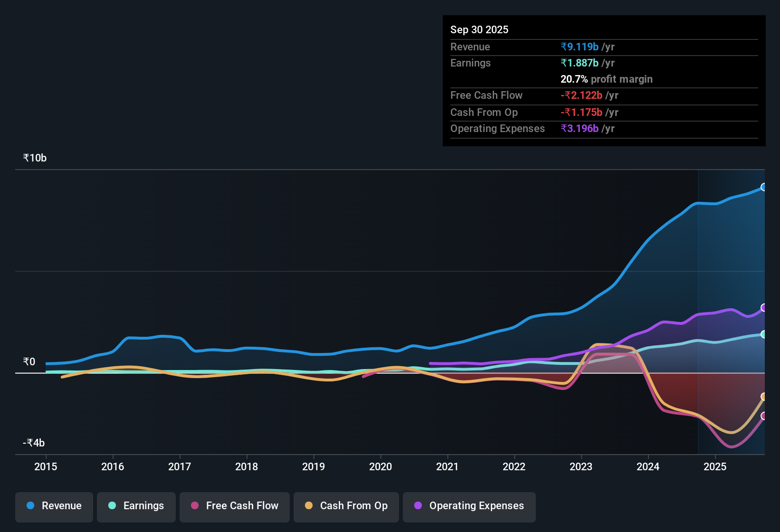780x532 pixels.
Task: Select the Earnings endpoint marker on chart
Action: (x=763, y=335)
